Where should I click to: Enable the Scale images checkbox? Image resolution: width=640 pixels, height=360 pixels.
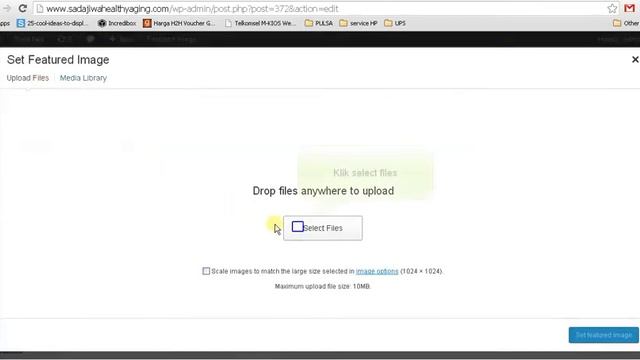coord(206,271)
